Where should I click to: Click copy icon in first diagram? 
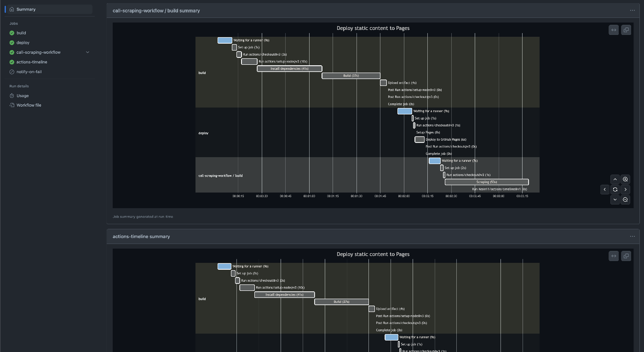[626, 30]
